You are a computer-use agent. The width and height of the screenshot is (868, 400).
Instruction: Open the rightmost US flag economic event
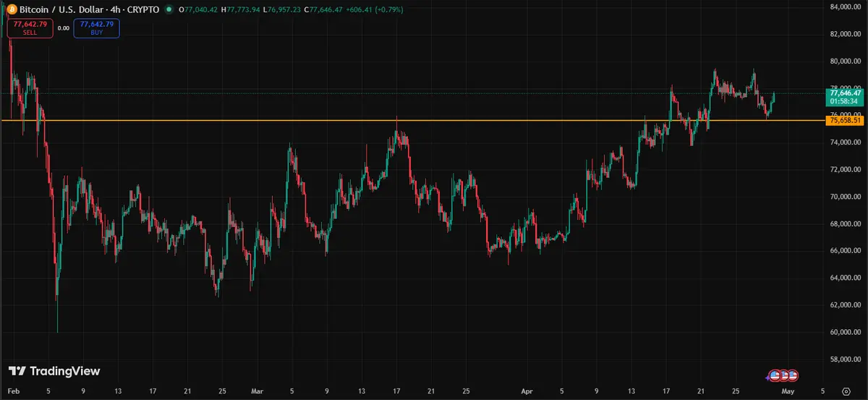pos(793,375)
